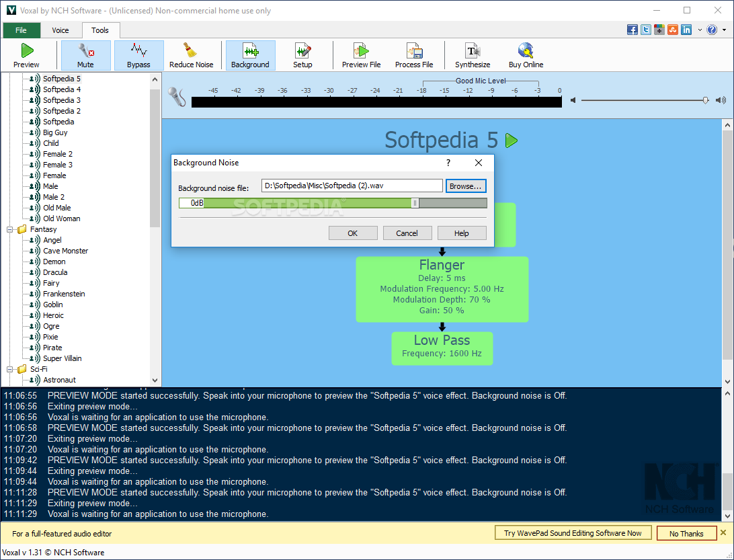Play the Softpedia 5 voice preview arrow
The width and height of the screenshot is (734, 560).
[512, 141]
